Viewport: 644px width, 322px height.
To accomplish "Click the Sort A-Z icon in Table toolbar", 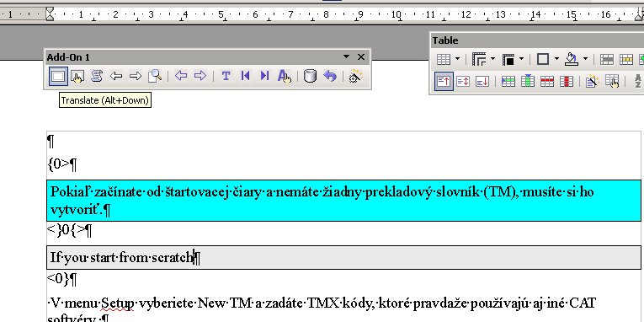I will [638, 81].
